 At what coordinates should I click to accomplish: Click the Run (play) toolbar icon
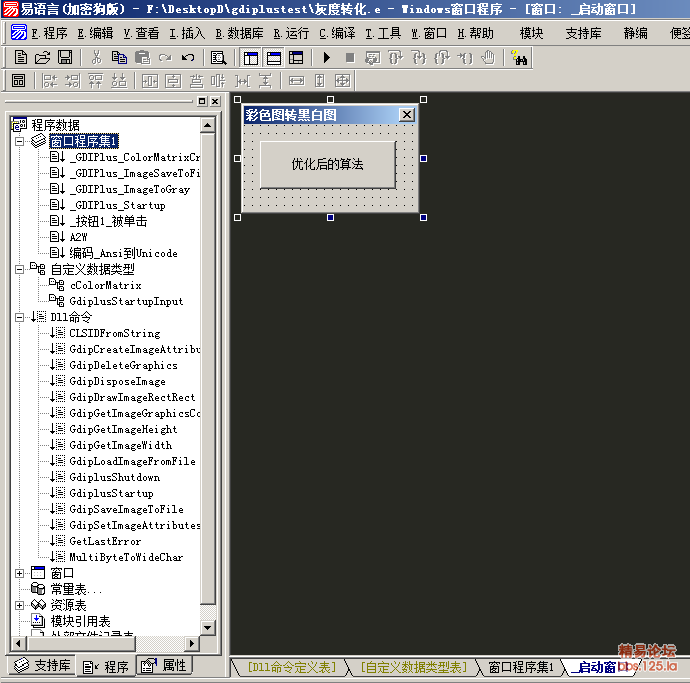point(326,57)
